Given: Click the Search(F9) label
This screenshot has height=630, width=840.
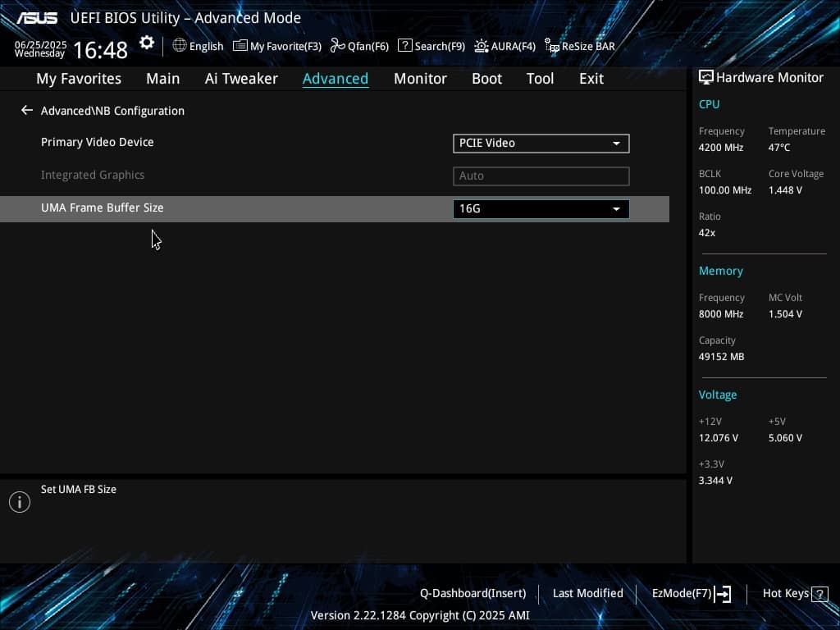Looking at the screenshot, I should click(440, 46).
